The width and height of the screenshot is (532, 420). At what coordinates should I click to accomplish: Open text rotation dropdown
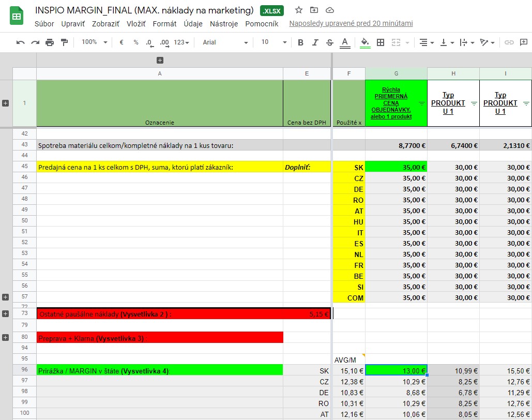[487, 42]
